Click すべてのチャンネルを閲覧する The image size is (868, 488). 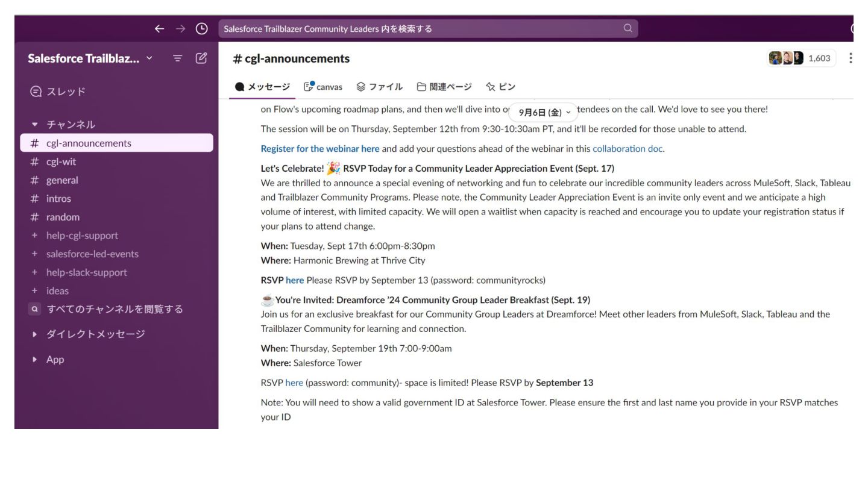[115, 309]
